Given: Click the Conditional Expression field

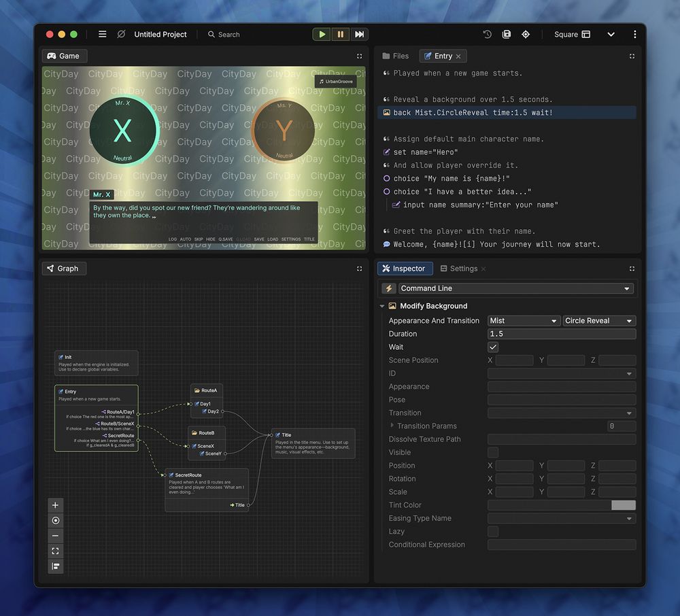Looking at the screenshot, I should (x=562, y=545).
